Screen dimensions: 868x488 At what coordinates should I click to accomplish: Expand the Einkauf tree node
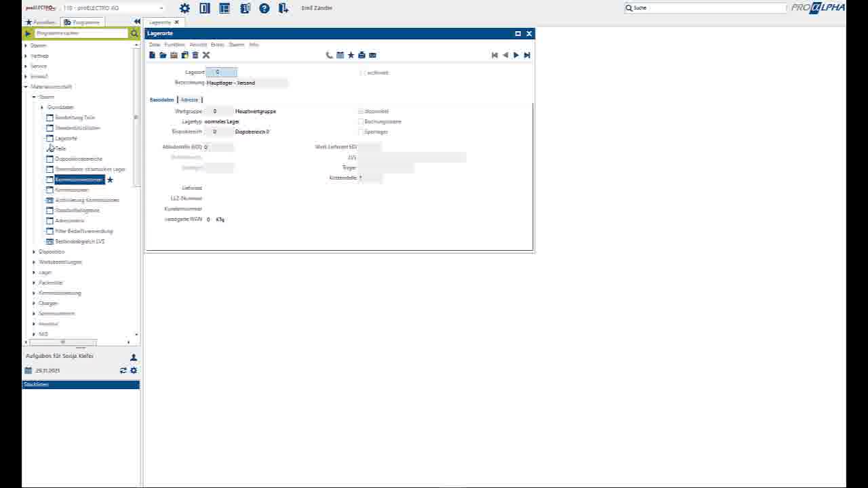tap(26, 77)
